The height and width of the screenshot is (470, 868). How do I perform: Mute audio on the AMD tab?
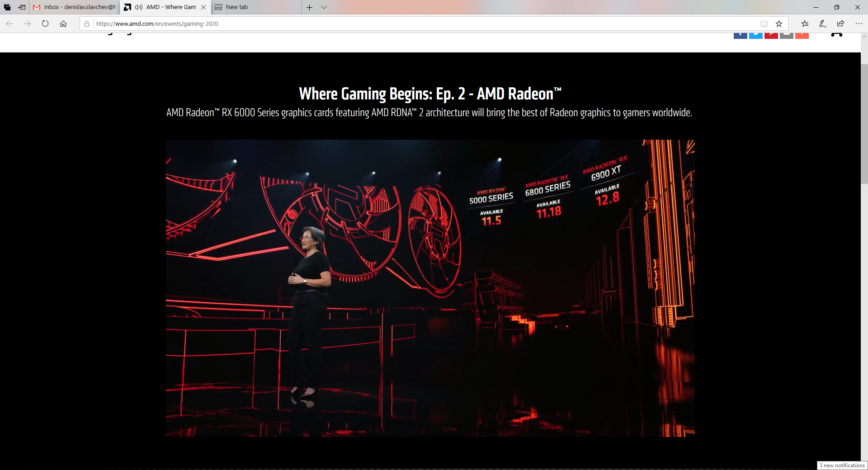tap(139, 7)
